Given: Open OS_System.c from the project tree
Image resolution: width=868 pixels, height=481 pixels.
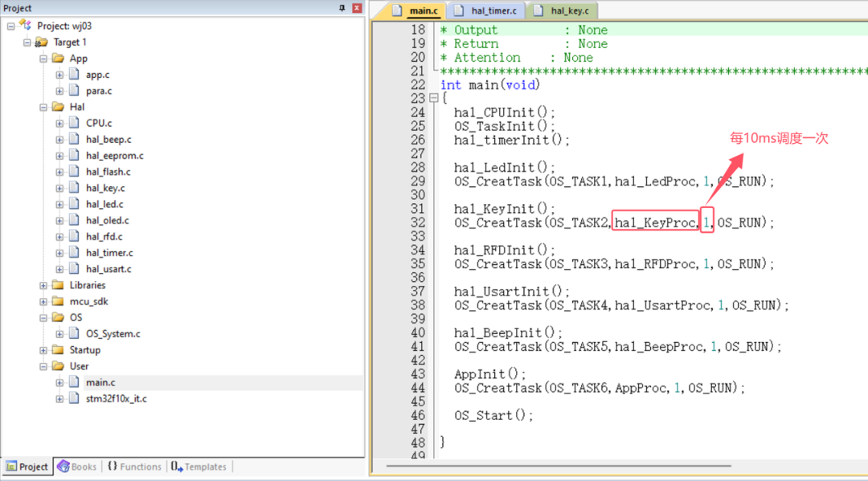Looking at the screenshot, I should [x=113, y=334].
